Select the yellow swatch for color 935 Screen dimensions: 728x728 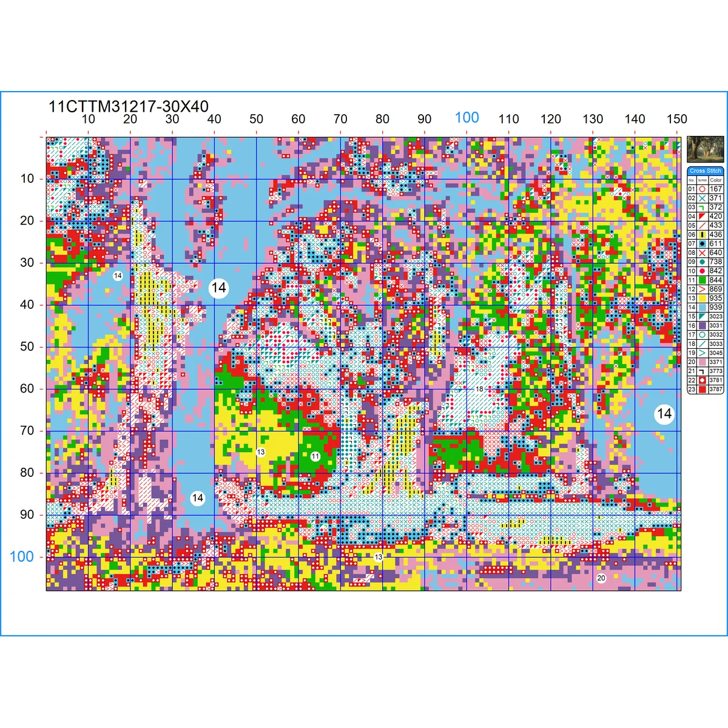[702, 298]
